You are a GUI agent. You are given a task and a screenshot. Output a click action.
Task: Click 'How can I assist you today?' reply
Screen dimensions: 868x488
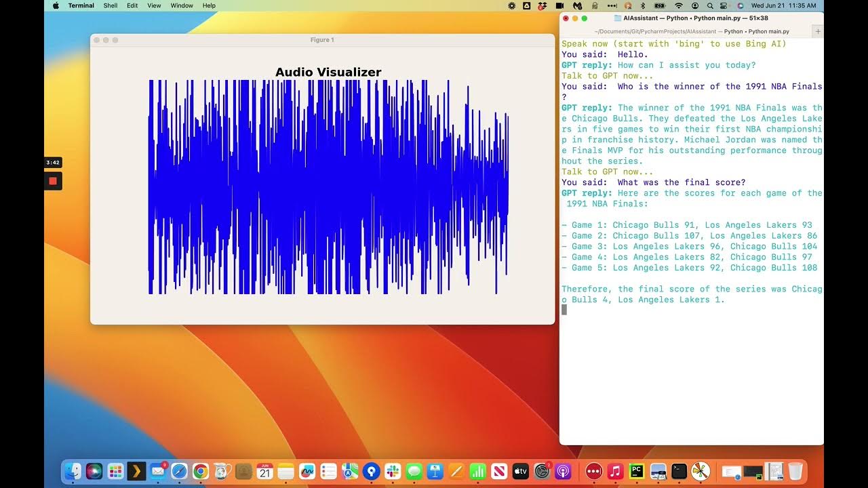tap(686, 65)
